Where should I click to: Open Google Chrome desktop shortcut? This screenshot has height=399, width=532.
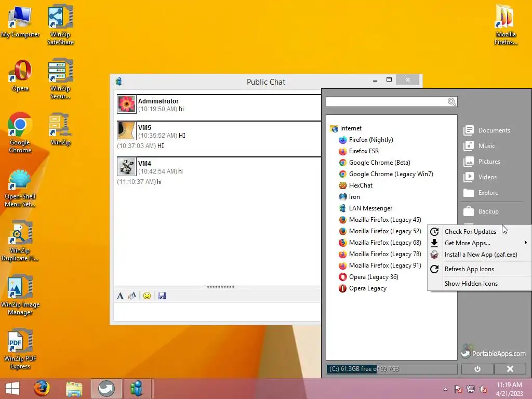20,133
